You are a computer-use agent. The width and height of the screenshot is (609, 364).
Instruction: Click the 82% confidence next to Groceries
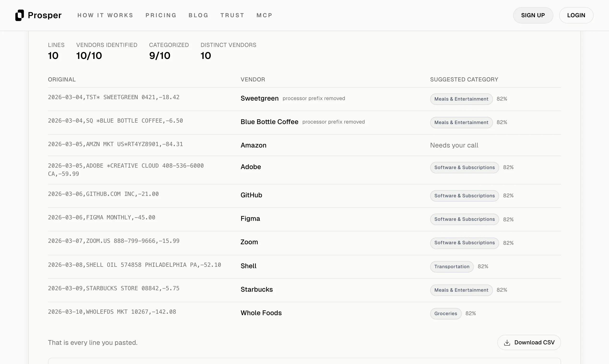pos(471,313)
